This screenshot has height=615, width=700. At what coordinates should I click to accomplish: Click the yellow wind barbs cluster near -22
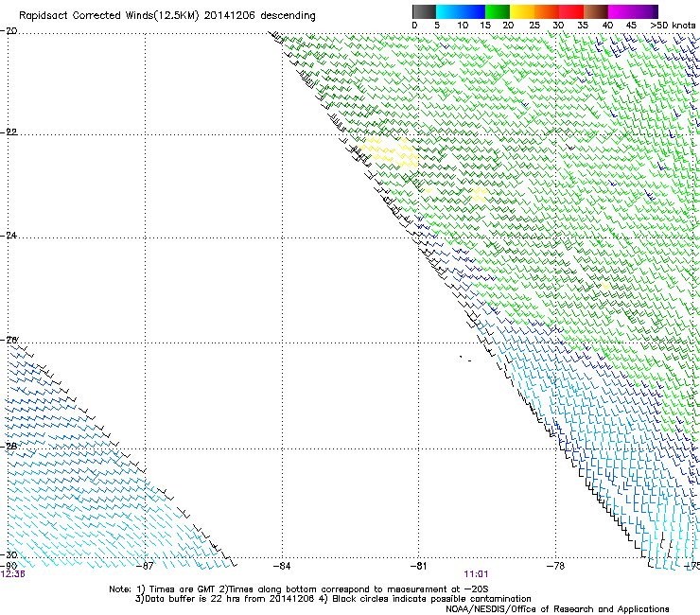pyautogui.click(x=388, y=151)
